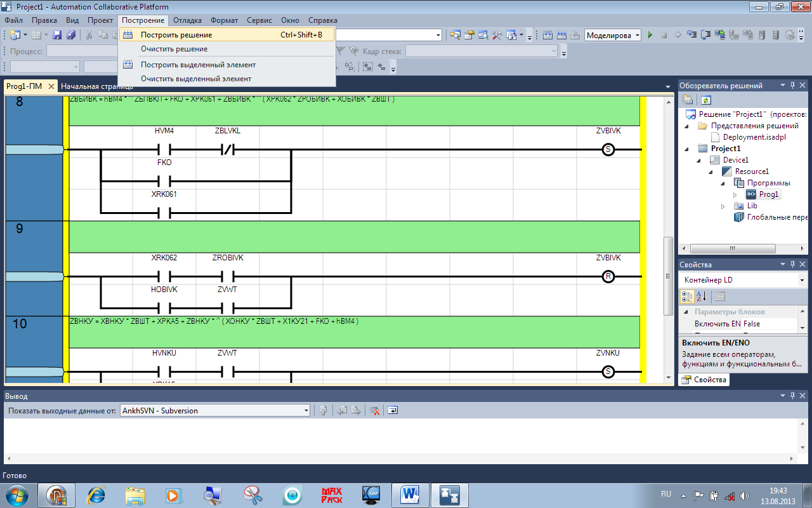This screenshot has width=812, height=508.
Task: Click Categorized view icon in Properties panel
Action: pyautogui.click(x=687, y=296)
